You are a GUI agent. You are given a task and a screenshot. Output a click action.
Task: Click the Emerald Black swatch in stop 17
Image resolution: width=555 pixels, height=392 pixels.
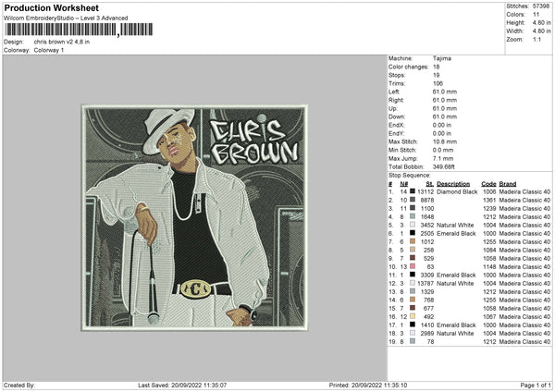[x=413, y=325]
